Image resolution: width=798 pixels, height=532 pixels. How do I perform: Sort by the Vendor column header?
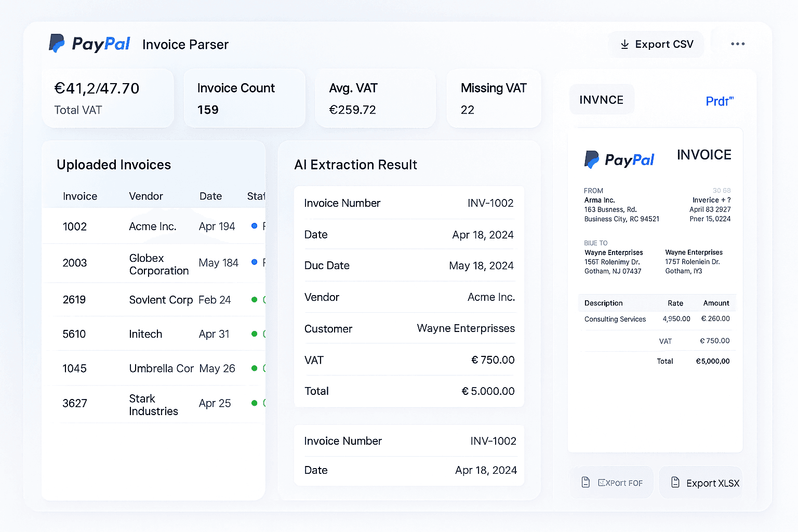pyautogui.click(x=146, y=196)
